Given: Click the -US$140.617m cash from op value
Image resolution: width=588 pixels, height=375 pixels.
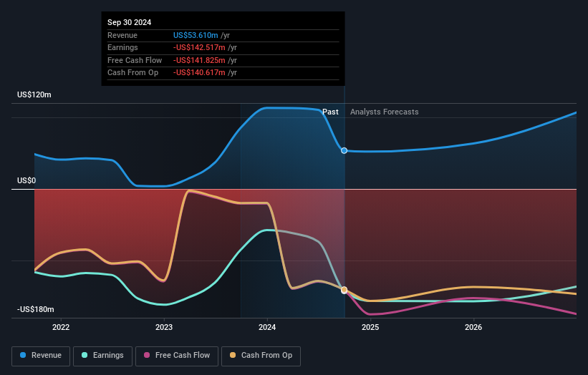Looking at the screenshot, I should [x=199, y=73].
